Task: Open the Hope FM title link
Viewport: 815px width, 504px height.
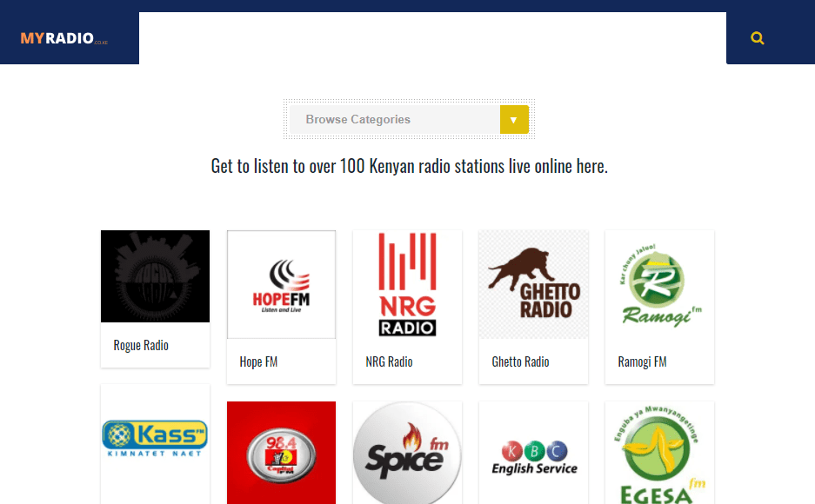Action: (258, 361)
